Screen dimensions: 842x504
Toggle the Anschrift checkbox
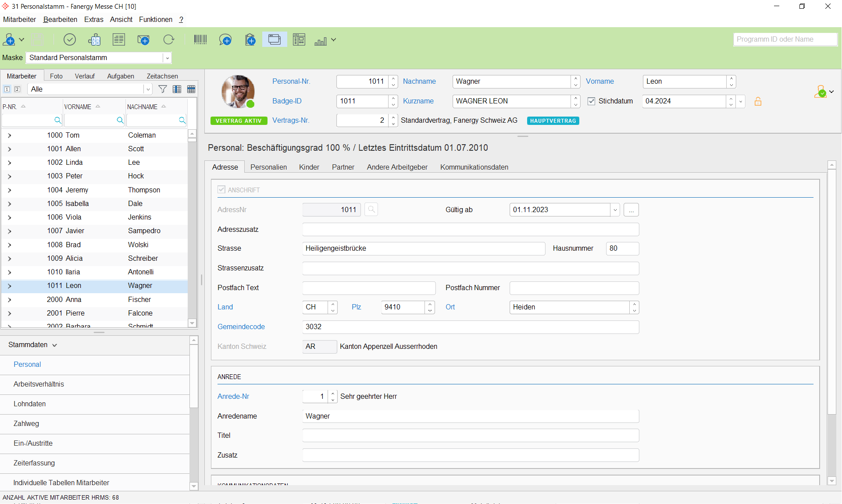[x=221, y=190]
